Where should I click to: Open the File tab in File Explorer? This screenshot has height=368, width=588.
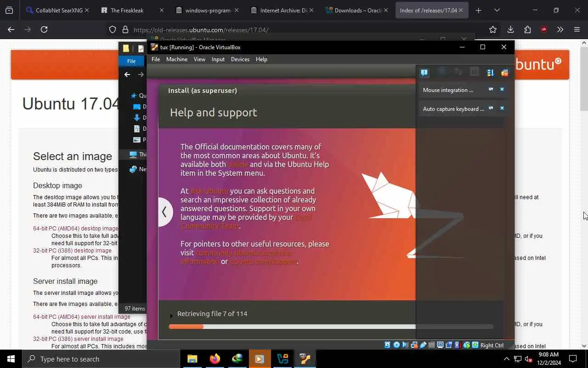click(x=131, y=61)
